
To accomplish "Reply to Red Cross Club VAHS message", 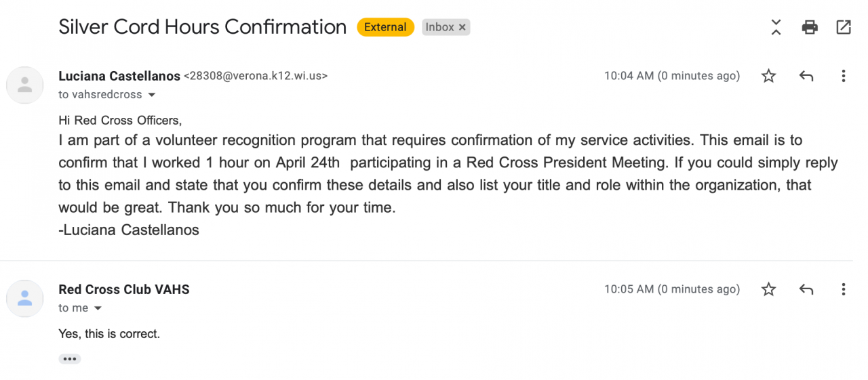I will 806,289.
